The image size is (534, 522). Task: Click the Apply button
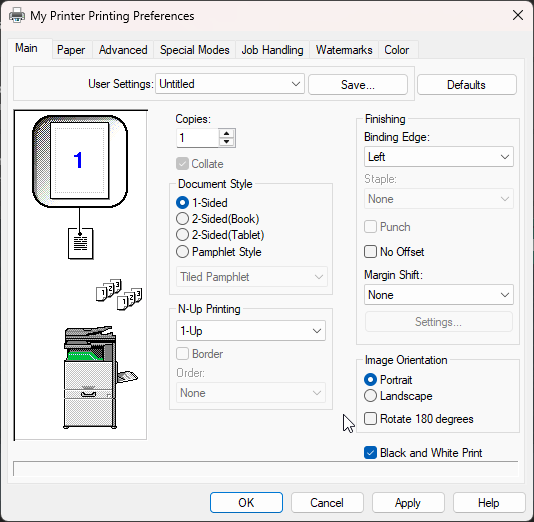[408, 503]
